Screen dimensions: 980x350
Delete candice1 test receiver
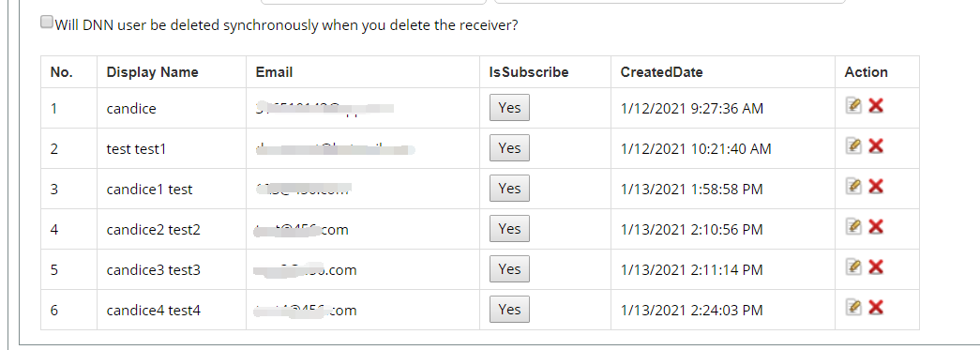(876, 186)
